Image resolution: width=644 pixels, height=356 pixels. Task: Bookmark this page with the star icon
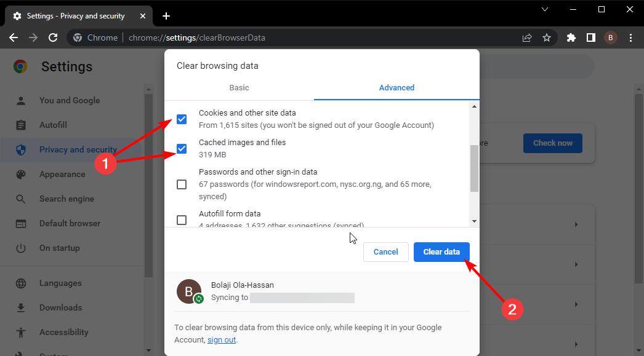[x=546, y=38]
